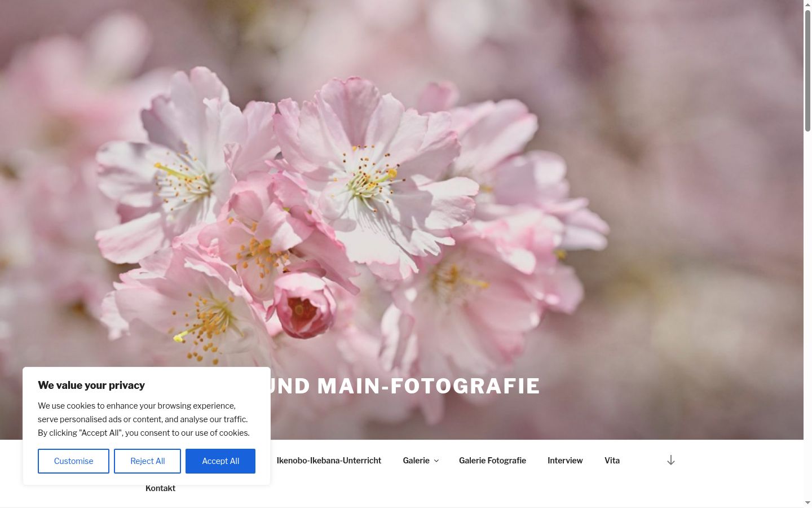
Task: Click the page vertical scrollbar thumb
Action: pyautogui.click(x=807, y=71)
